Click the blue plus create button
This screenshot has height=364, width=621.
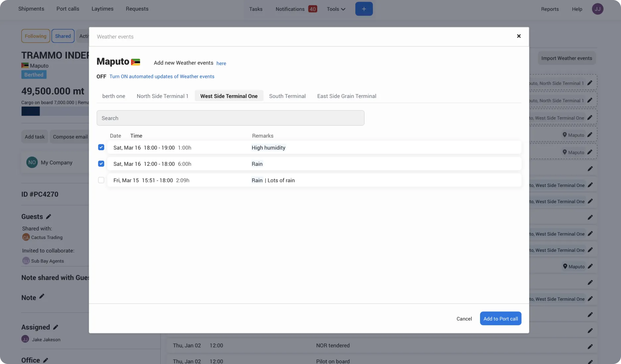point(364,9)
